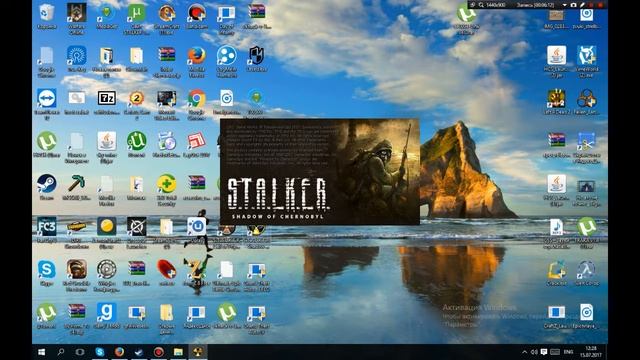Enable drawing with recorder pencil icon
This screenshot has height=360, width=640.
582,5
